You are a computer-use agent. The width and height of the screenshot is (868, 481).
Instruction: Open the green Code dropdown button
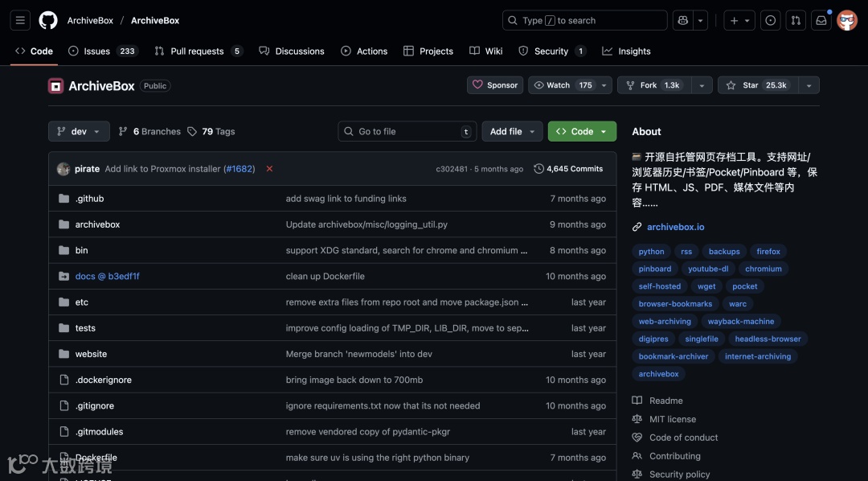pos(582,131)
